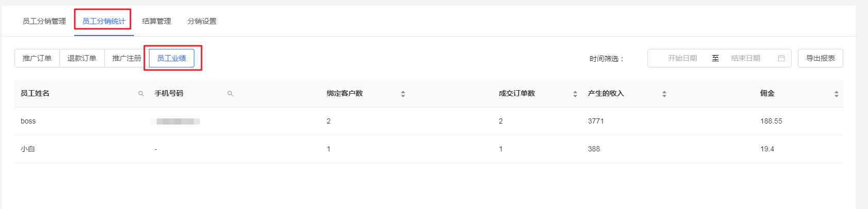Export the report with 导出报表

820,58
